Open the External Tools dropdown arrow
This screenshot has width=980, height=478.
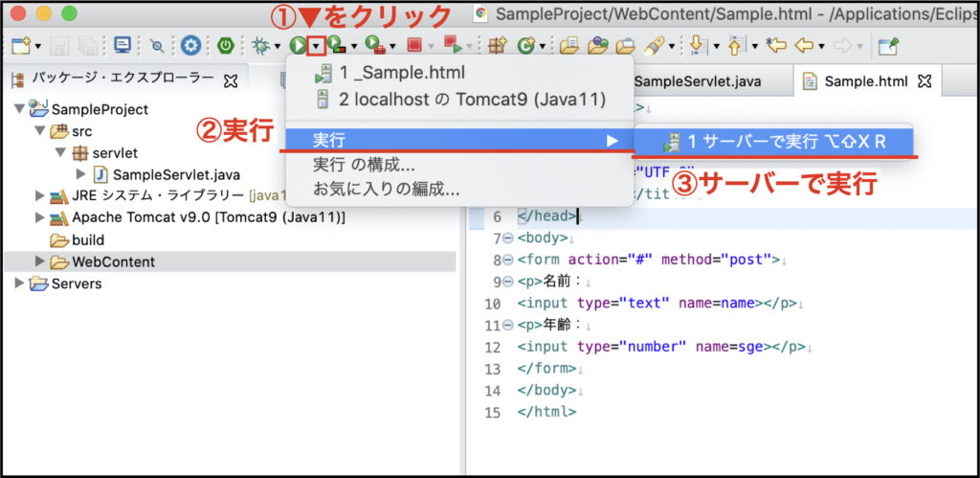(392, 46)
